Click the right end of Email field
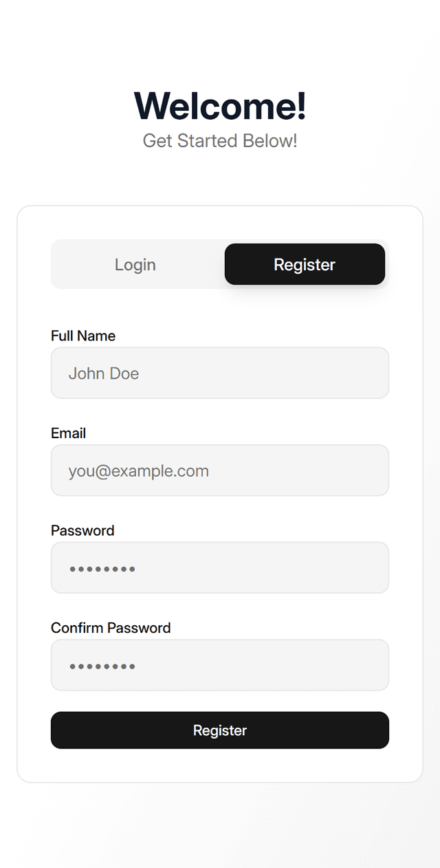The height and width of the screenshot is (868, 440). click(371, 470)
